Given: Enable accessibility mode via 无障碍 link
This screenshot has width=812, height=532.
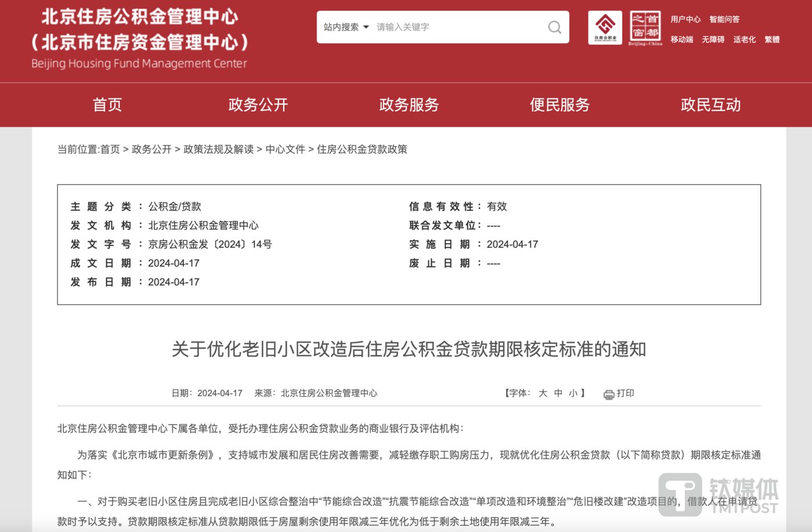Looking at the screenshot, I should [713, 39].
